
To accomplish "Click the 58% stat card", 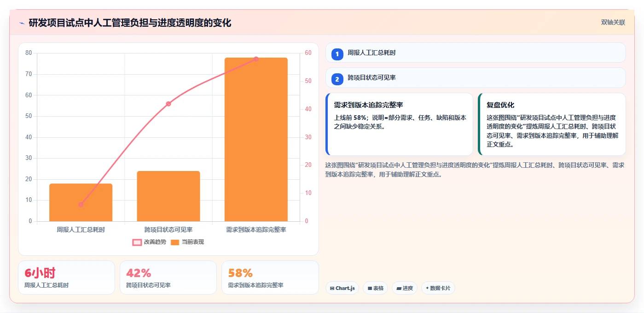I will (270, 278).
